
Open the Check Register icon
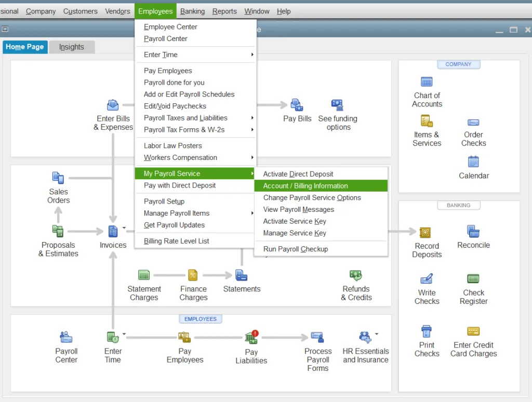click(473, 279)
